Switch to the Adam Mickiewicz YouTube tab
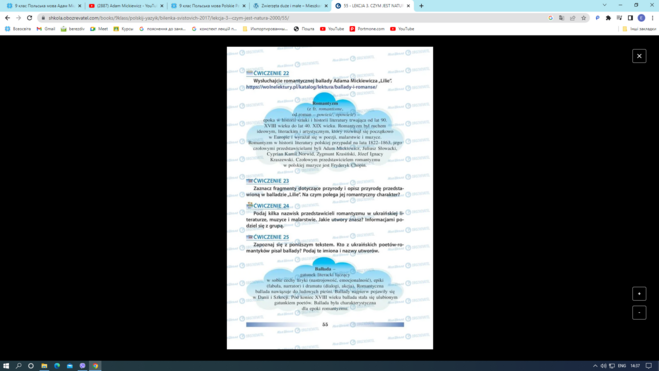This screenshot has width=659, height=371. [x=127, y=6]
